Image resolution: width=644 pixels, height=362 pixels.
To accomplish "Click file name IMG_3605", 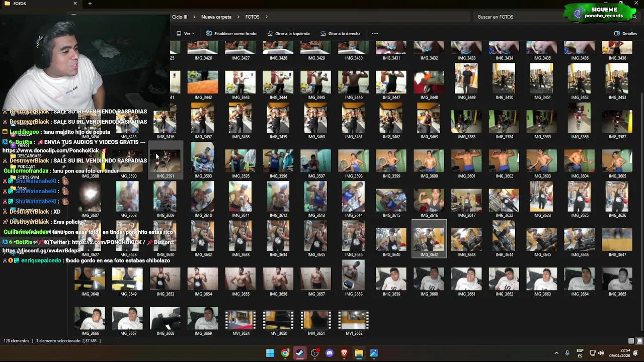I will 617,176.
